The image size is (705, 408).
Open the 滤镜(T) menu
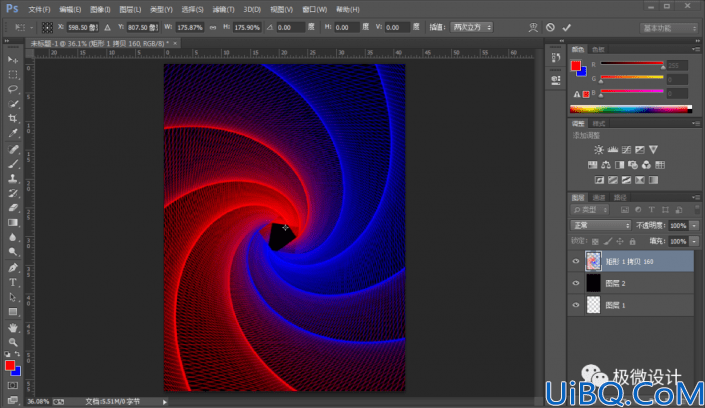[223, 9]
